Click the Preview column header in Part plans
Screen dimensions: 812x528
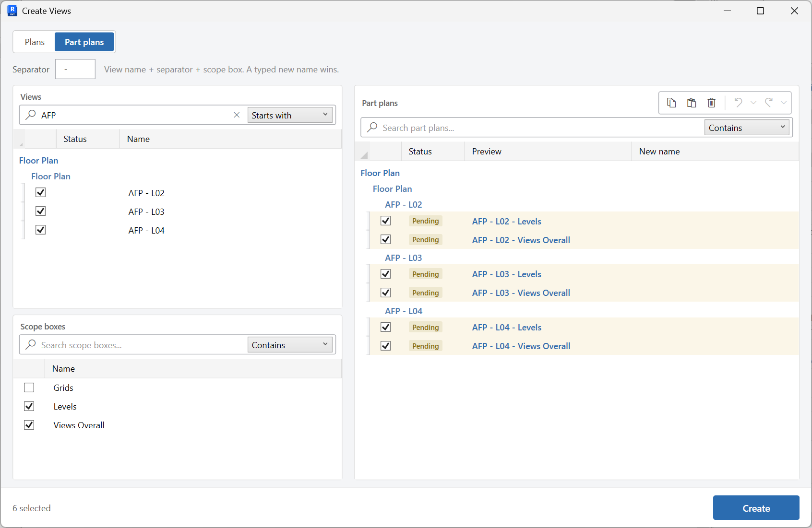(548, 152)
